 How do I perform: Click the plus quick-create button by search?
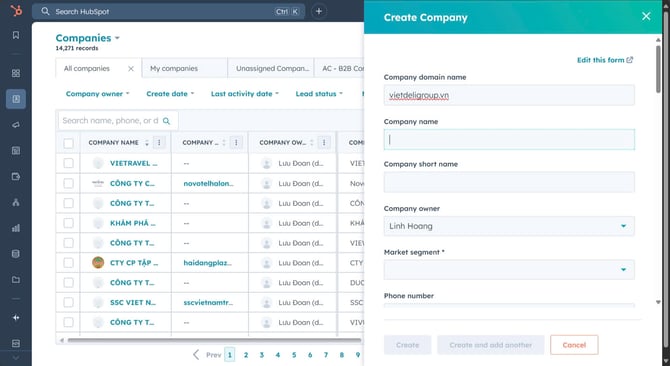tap(318, 12)
